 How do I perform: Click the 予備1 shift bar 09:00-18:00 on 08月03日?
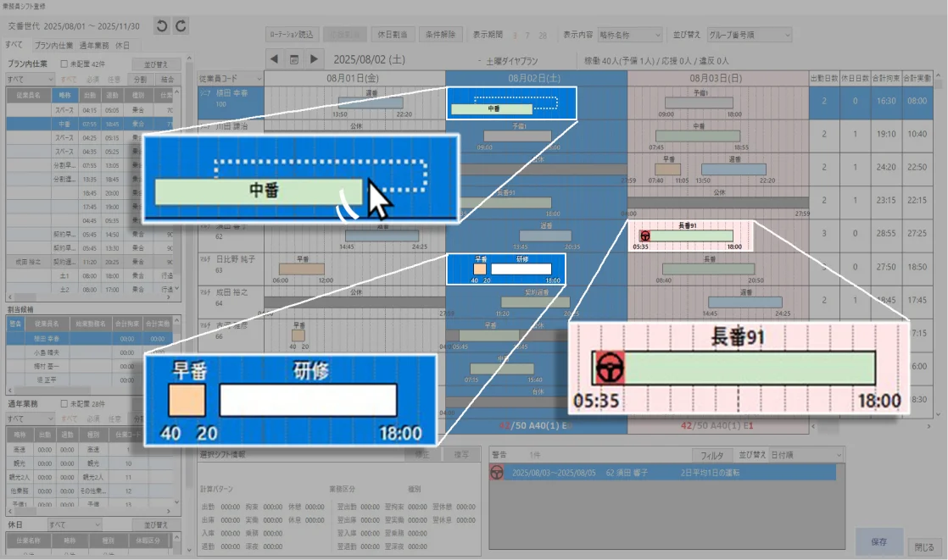point(699,103)
